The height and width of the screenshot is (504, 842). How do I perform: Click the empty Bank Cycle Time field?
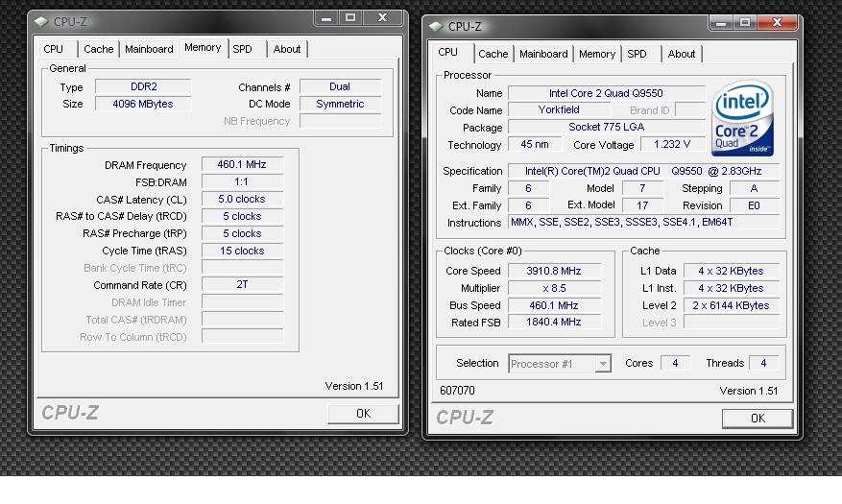point(242,267)
